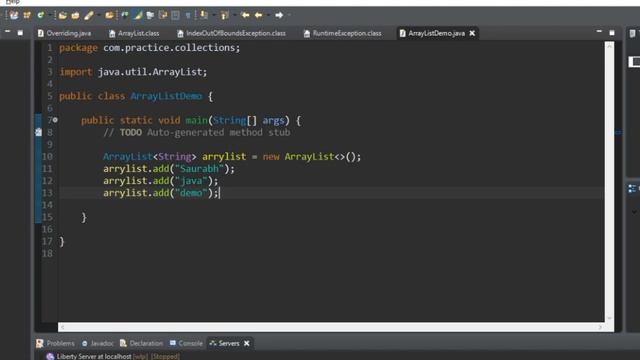The image size is (640, 360).
Task: Close the Servers view
Action: (247, 343)
